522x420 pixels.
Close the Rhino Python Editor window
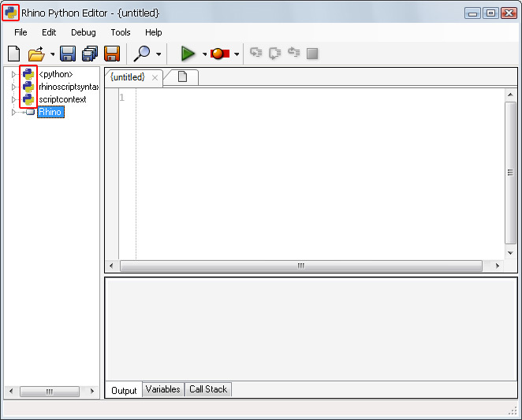pos(509,13)
